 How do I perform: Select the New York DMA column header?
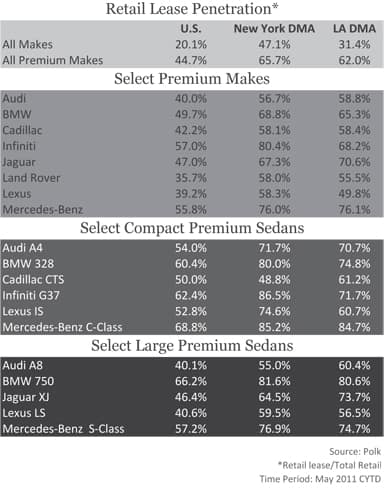coord(274,29)
